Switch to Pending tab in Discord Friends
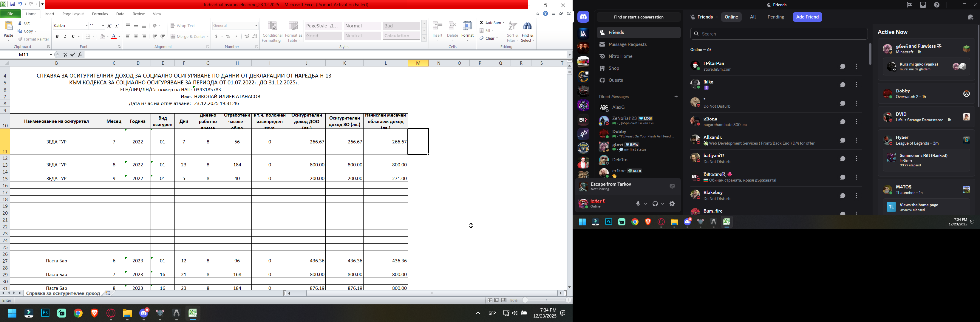The height and width of the screenshot is (322, 980). (775, 17)
